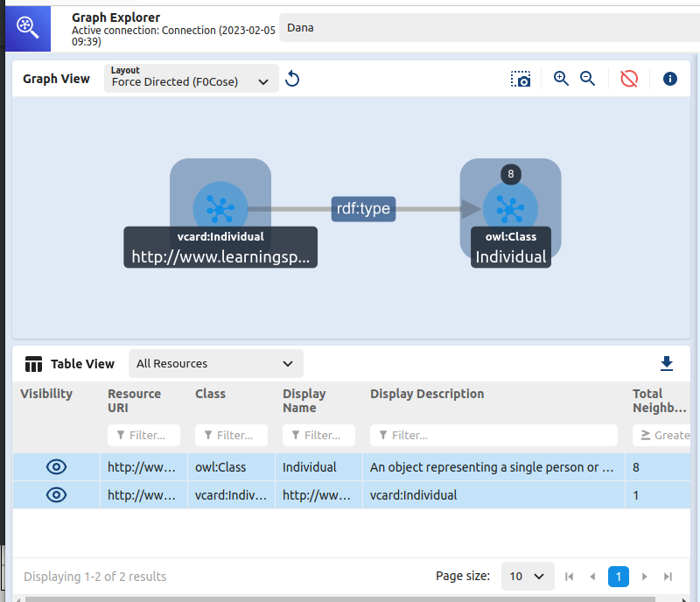Open the All Resources table dropdown
Image resolution: width=700 pixels, height=602 pixels.
(216, 363)
